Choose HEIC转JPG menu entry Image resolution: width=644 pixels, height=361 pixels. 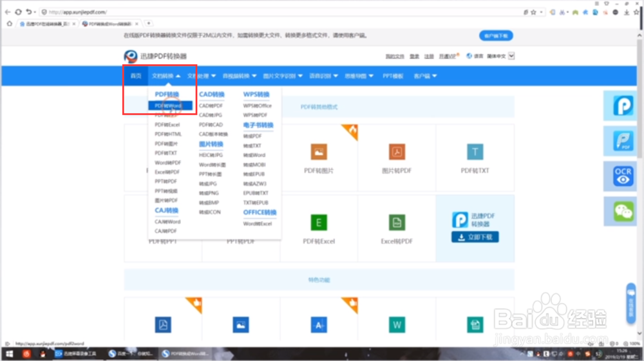(x=211, y=155)
